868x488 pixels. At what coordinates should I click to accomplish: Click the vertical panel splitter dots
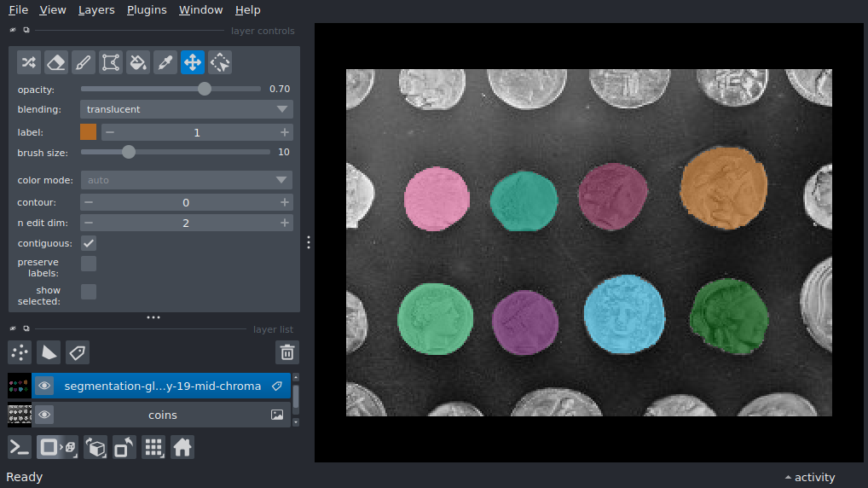click(309, 242)
